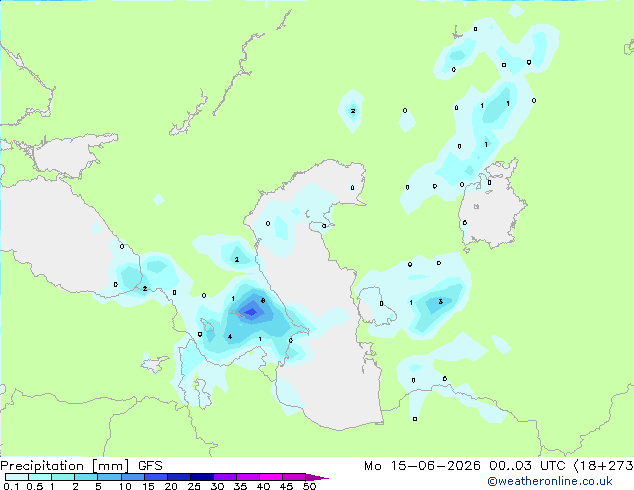Click the GFS model label
This screenshot has width=634, height=490.
(x=150, y=466)
